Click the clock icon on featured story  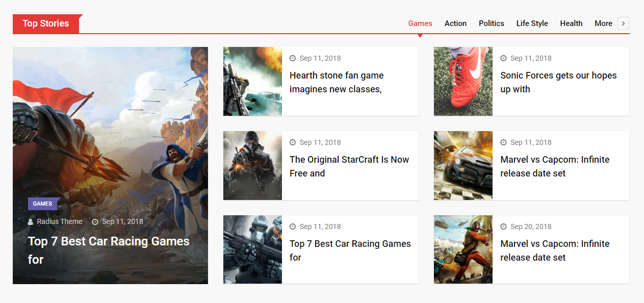click(95, 222)
